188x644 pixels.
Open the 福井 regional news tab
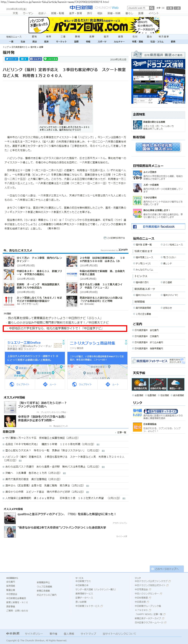tap(106, 36)
